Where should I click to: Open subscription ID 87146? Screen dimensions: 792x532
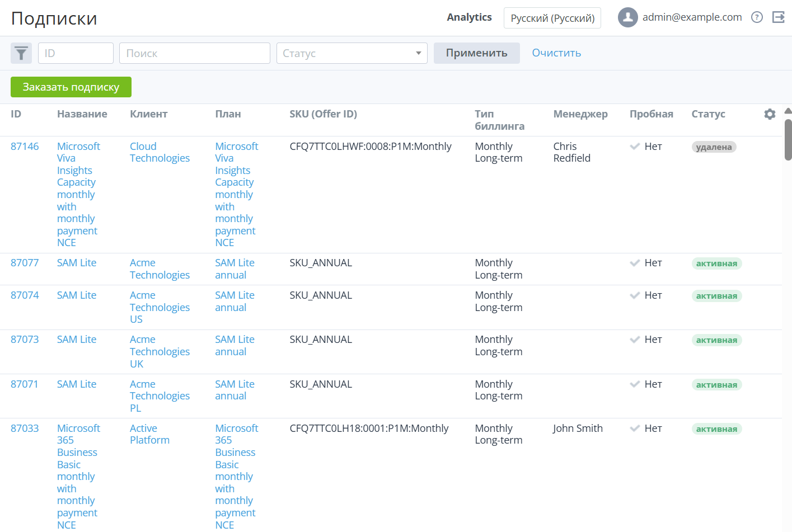tap(25, 147)
